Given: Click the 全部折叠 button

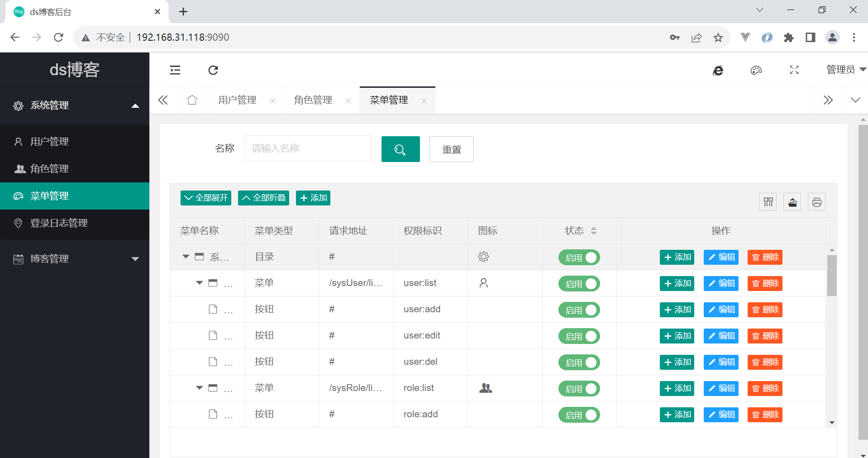Looking at the screenshot, I should click(263, 198).
